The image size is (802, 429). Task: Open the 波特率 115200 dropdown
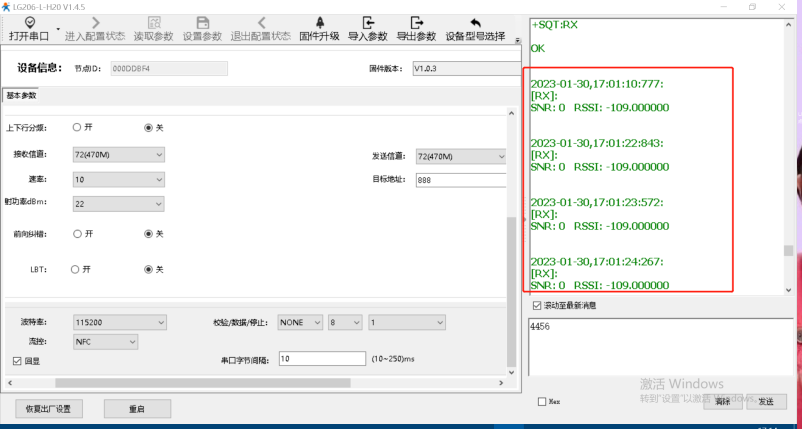click(118, 323)
